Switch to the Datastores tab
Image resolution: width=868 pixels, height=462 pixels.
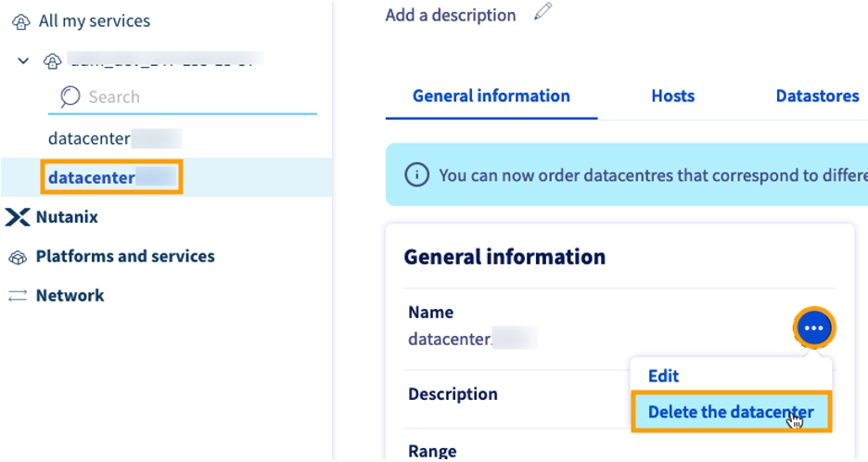click(817, 96)
